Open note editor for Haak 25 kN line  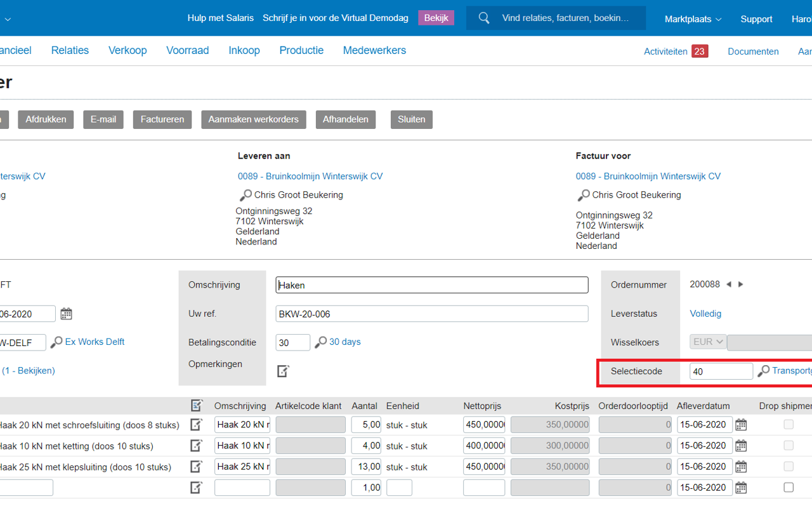197,466
